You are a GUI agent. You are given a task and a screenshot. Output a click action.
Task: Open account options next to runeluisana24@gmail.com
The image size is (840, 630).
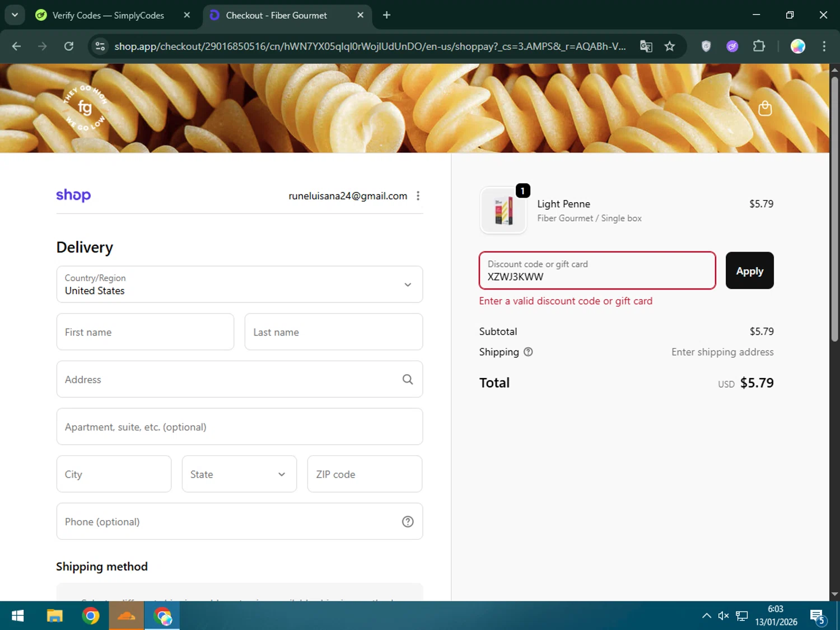click(418, 195)
